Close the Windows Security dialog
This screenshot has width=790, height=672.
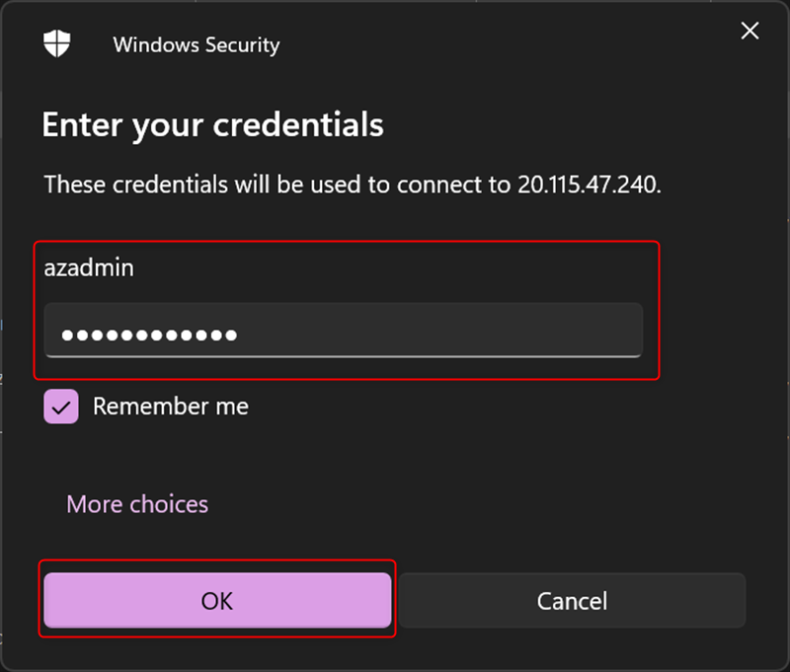750,32
